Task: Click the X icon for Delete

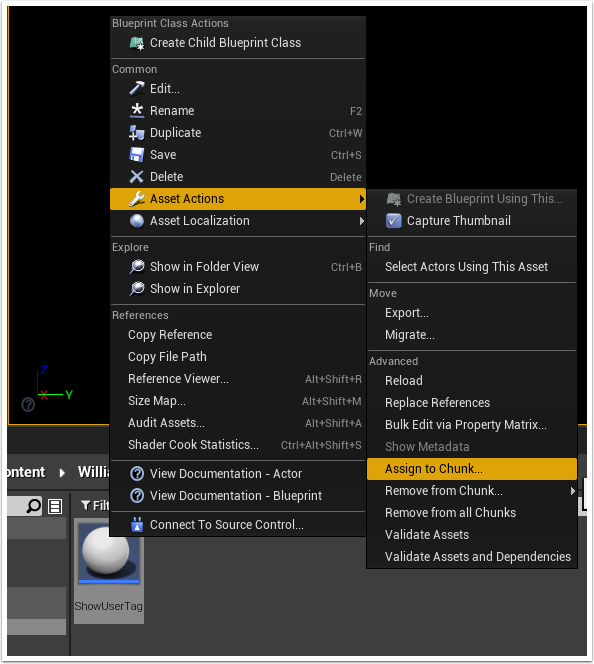Action: pyautogui.click(x=136, y=177)
